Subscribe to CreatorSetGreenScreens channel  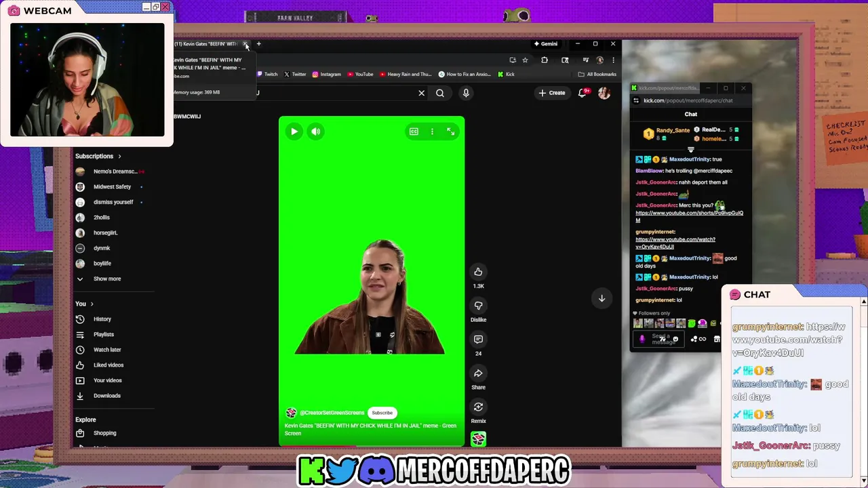pyautogui.click(x=382, y=413)
